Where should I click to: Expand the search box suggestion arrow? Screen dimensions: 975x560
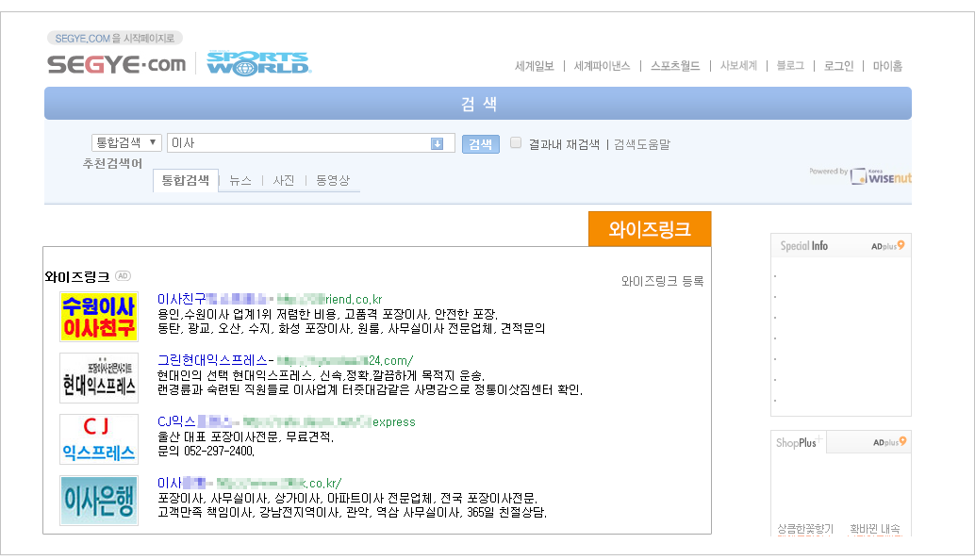[438, 144]
